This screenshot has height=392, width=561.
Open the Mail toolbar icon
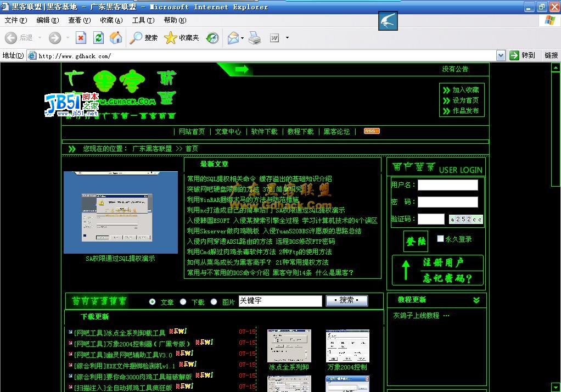coord(233,38)
